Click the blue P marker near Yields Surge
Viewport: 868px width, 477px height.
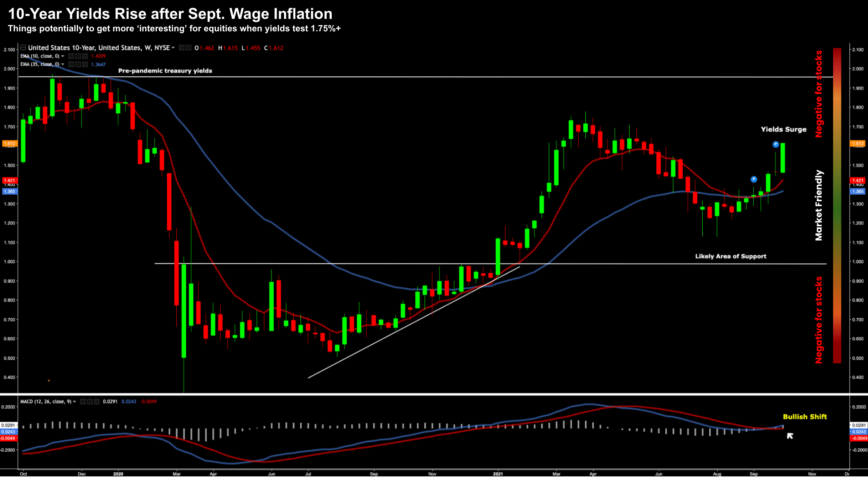point(776,144)
